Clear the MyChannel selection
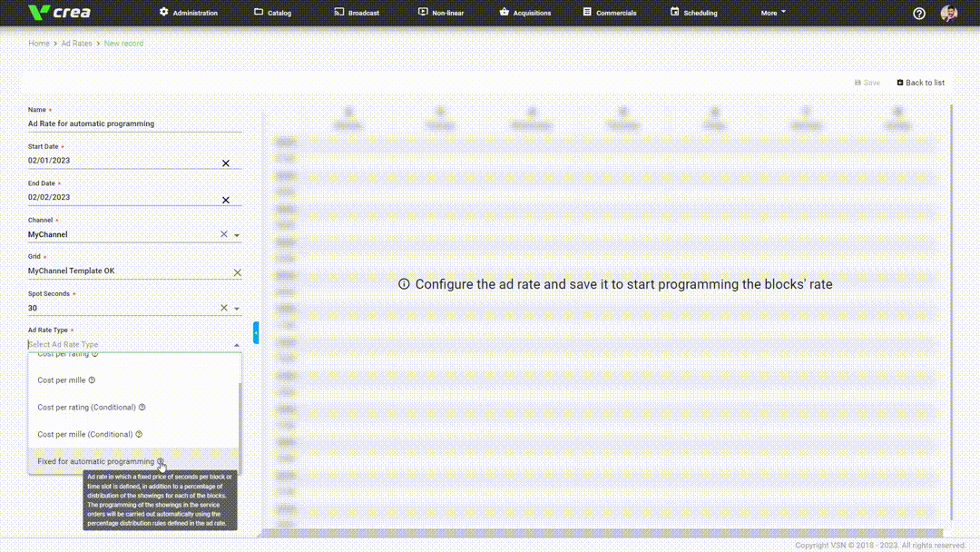Viewport: 980px width, 552px height. pos(224,234)
